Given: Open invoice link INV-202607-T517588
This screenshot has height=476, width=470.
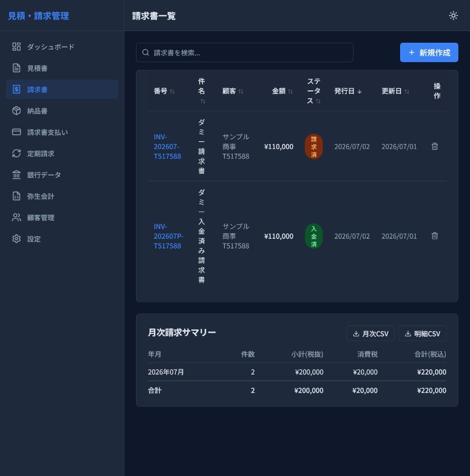Looking at the screenshot, I should 168,147.
